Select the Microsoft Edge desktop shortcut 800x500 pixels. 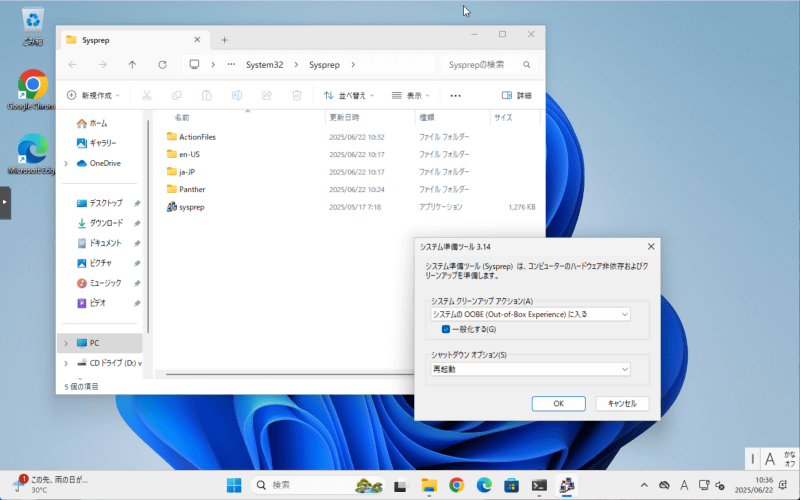click(x=32, y=154)
